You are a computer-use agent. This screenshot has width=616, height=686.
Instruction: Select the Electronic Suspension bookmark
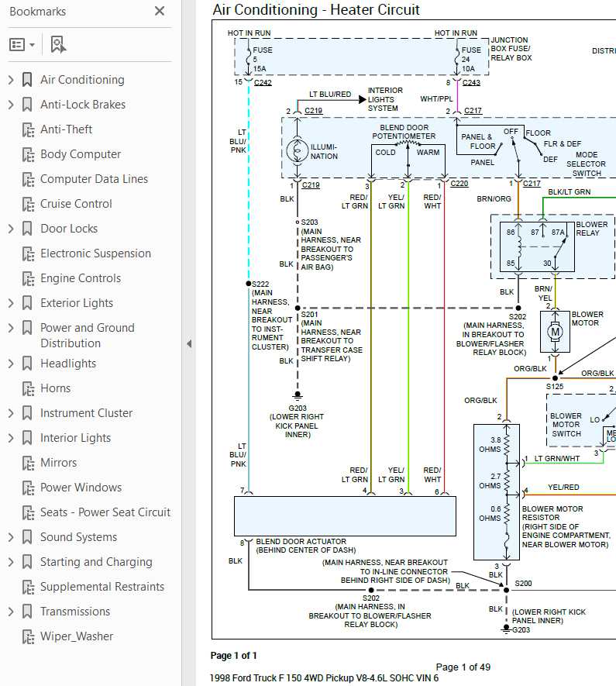(x=95, y=253)
